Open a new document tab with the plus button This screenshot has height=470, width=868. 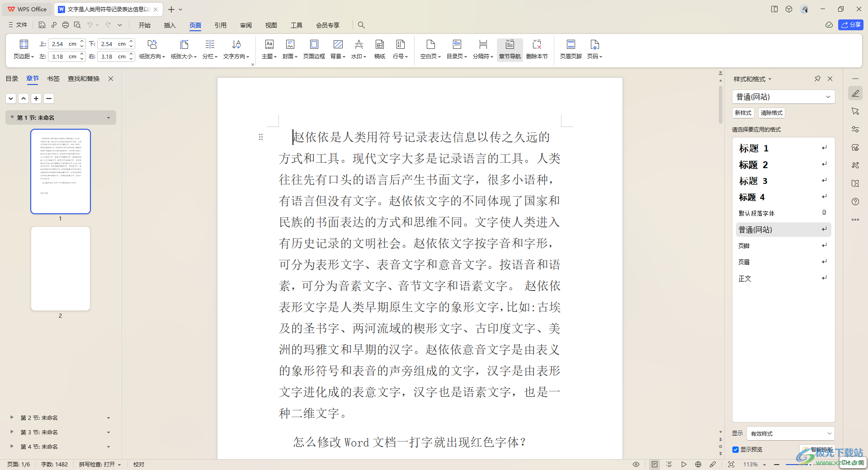pos(171,9)
